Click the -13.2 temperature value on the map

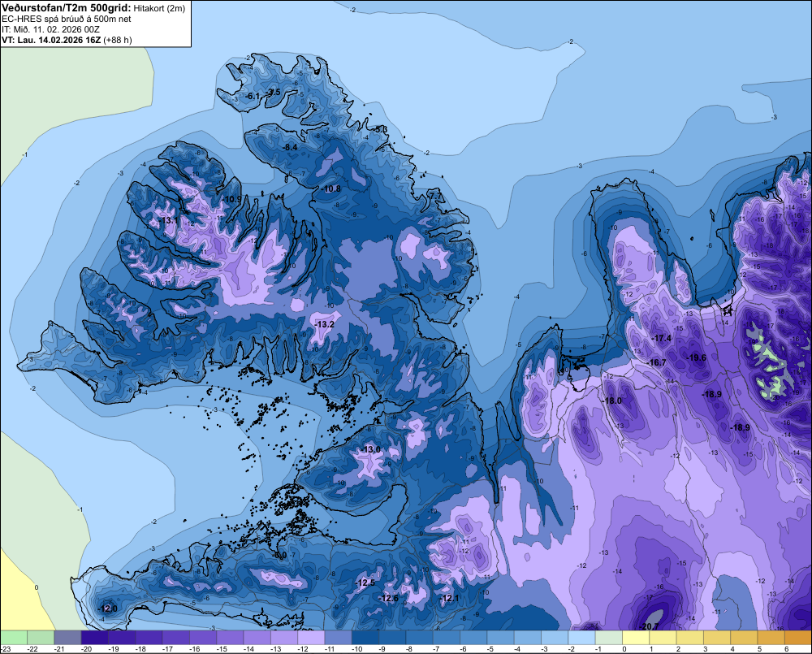(x=324, y=324)
